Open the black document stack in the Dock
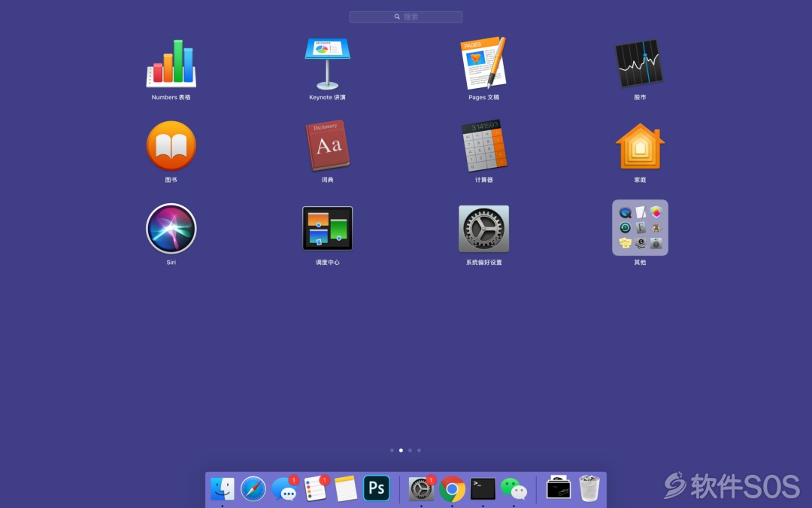The height and width of the screenshot is (508, 812). pos(558,488)
